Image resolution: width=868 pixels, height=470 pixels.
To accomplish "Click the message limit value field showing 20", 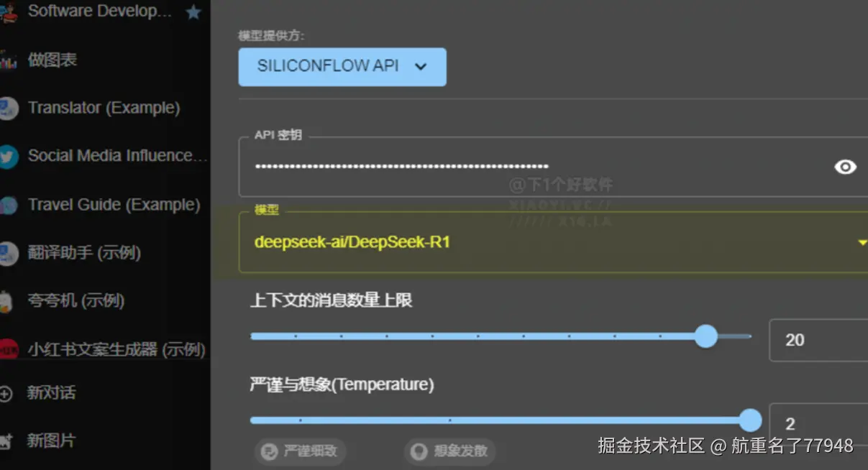I will click(x=818, y=340).
